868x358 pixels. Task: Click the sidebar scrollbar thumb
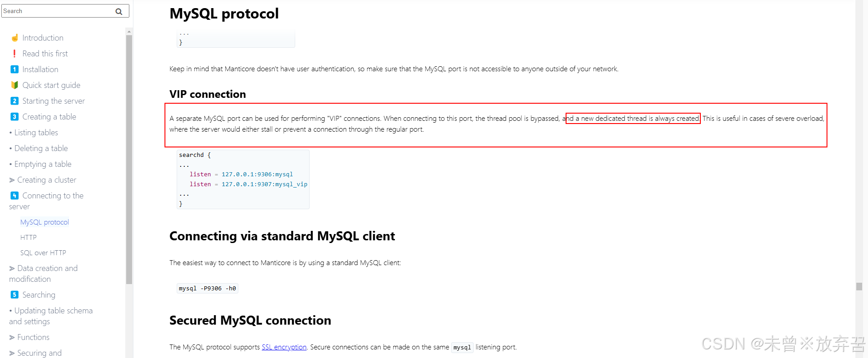pyautogui.click(x=129, y=160)
